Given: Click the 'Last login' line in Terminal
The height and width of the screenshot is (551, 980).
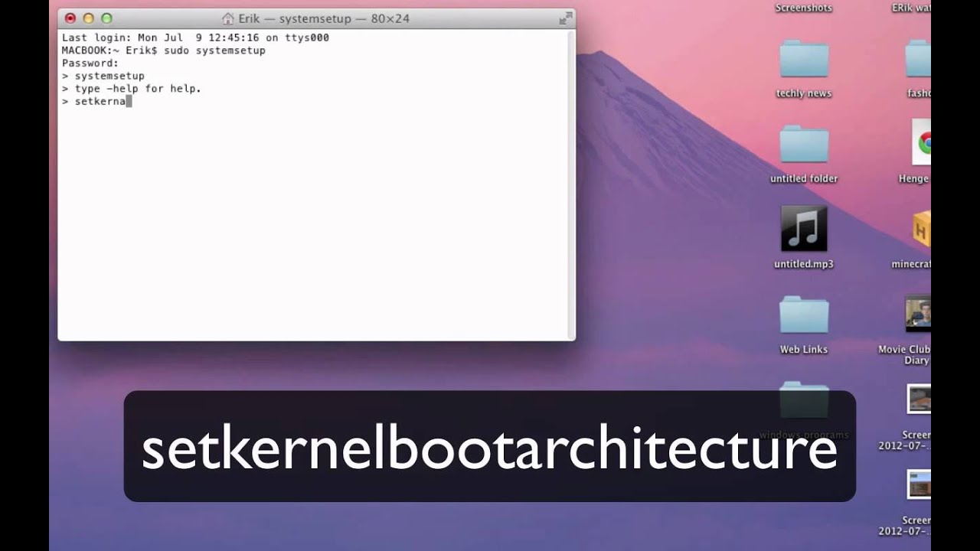Looking at the screenshot, I should point(195,37).
